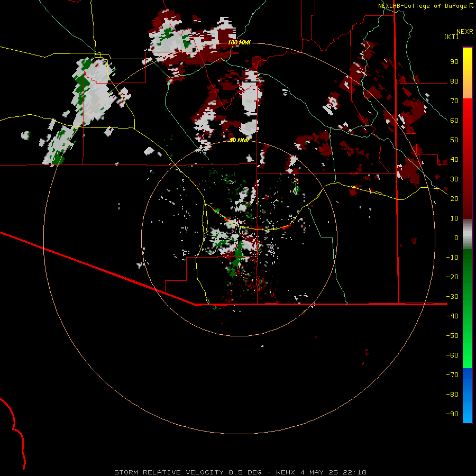The height and width of the screenshot is (476, 476).
Task: Click the 40 value on velocity scale
Action: click(x=454, y=159)
